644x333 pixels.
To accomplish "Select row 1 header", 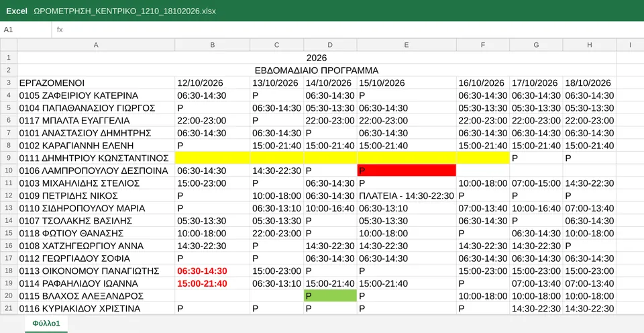I will 9,58.
